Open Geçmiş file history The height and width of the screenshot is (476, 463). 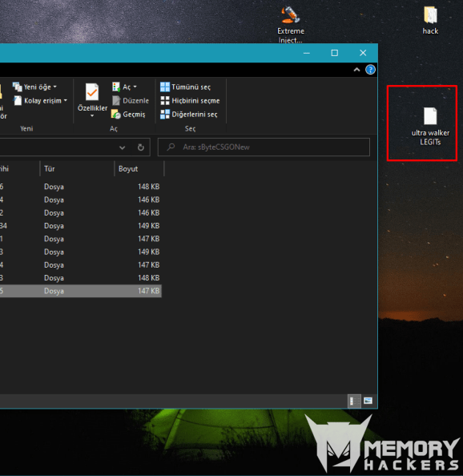pos(128,115)
